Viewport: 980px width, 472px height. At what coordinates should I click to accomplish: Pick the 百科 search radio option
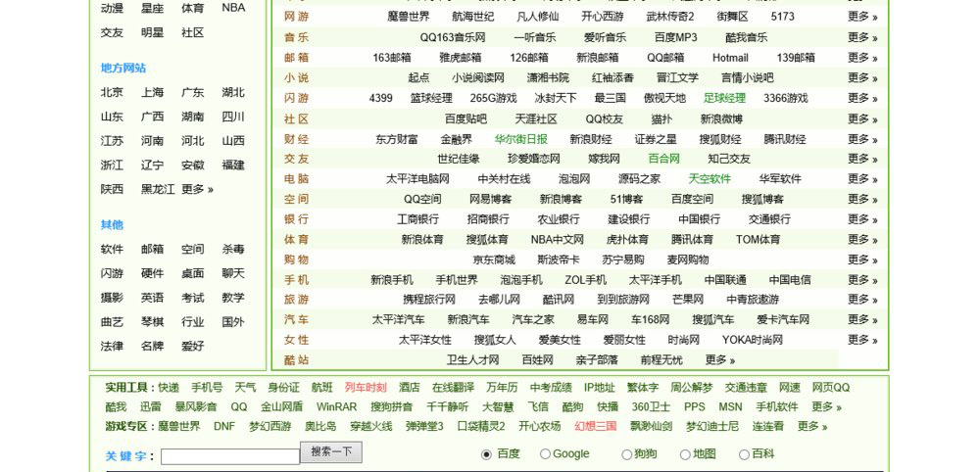coord(744,454)
